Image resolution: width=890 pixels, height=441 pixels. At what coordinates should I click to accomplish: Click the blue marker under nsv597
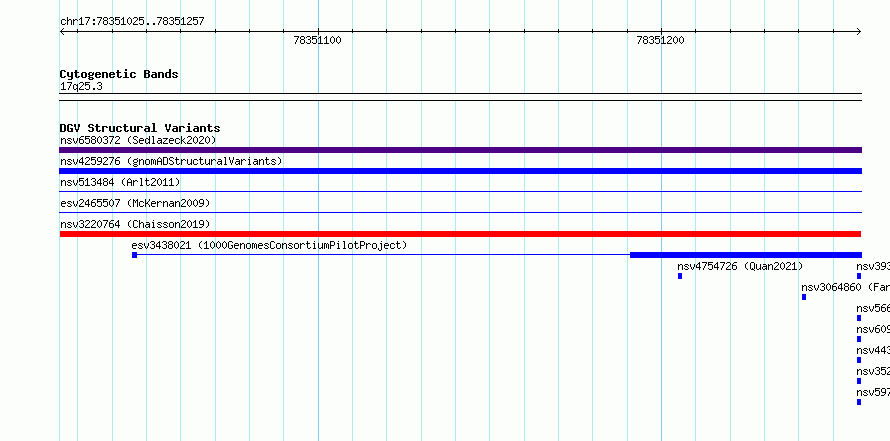coord(859,402)
